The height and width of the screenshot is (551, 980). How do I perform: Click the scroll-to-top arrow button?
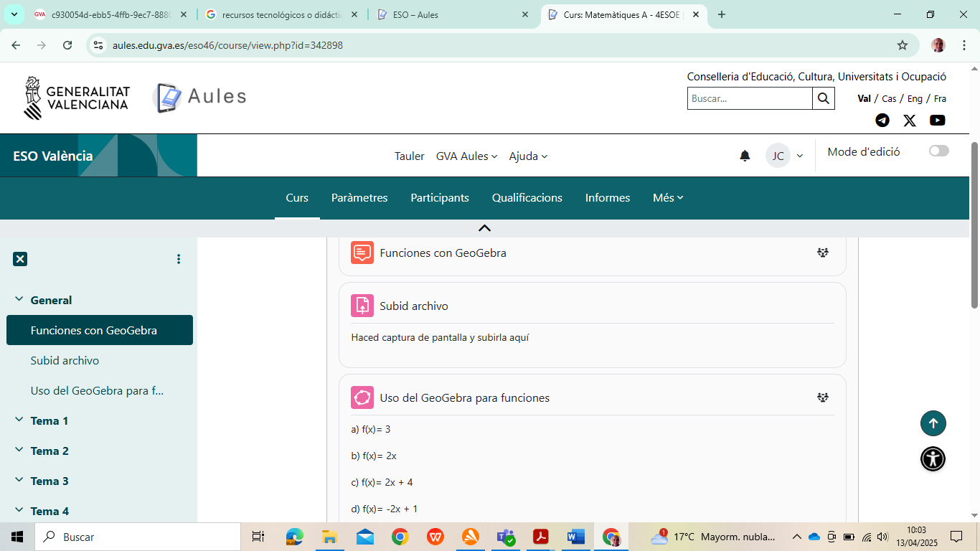coord(933,423)
